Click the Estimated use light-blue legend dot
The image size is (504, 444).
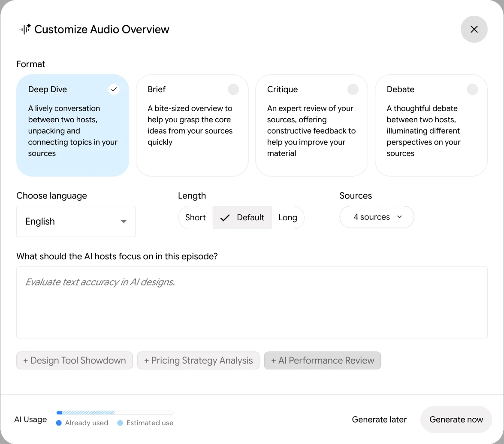click(120, 423)
